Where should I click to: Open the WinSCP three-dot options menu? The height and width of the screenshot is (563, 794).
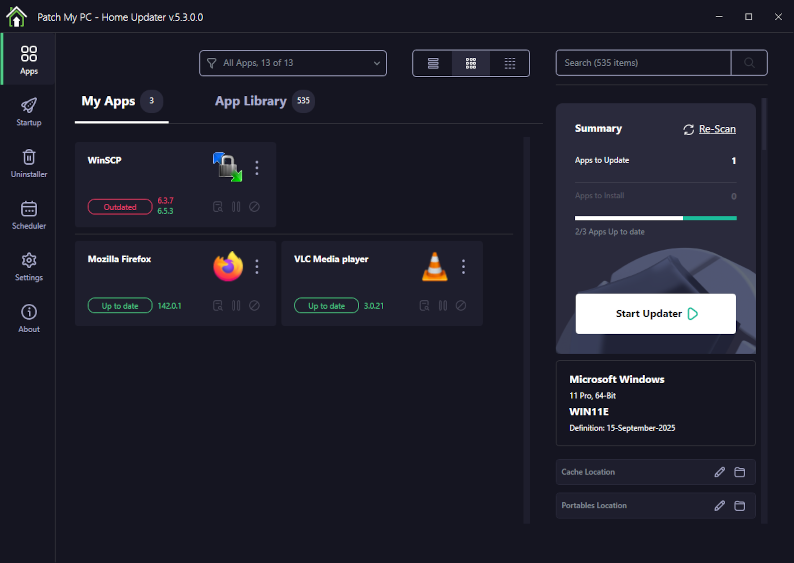click(257, 168)
